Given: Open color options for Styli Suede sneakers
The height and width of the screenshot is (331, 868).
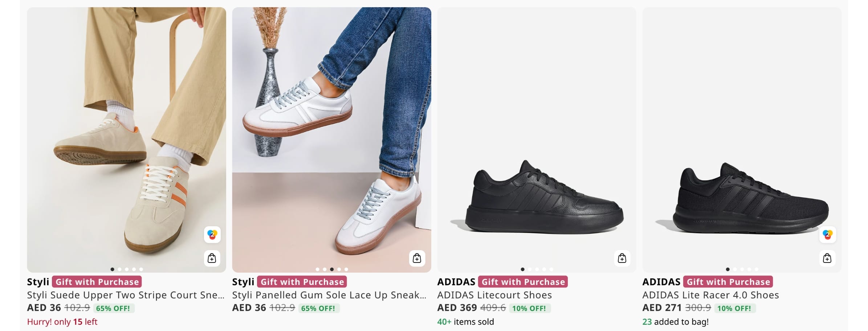Looking at the screenshot, I should [x=212, y=235].
